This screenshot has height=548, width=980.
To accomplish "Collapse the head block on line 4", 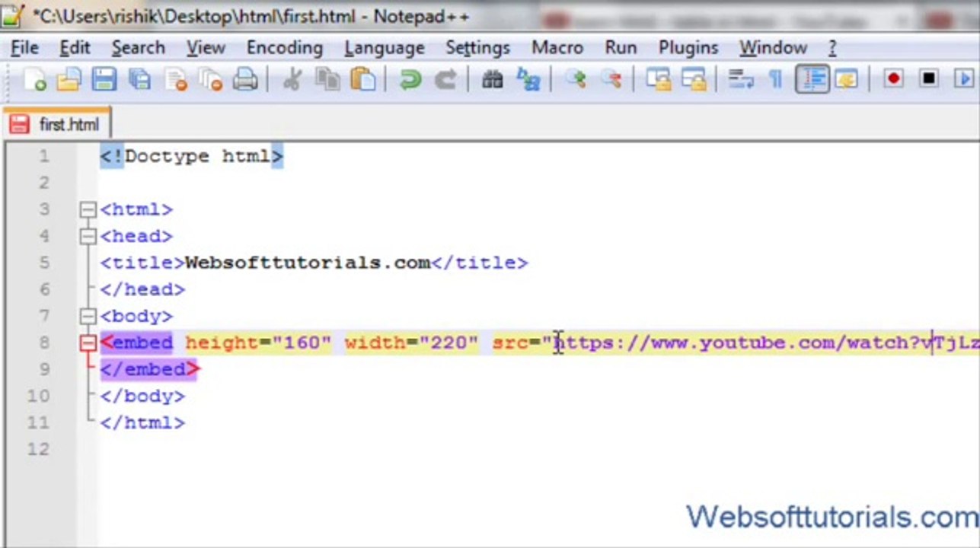I will point(88,236).
